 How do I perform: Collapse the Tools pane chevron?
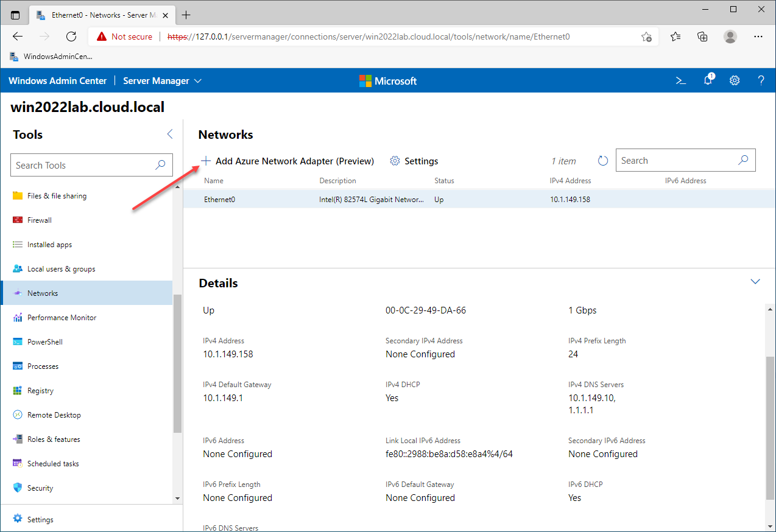[x=170, y=135]
